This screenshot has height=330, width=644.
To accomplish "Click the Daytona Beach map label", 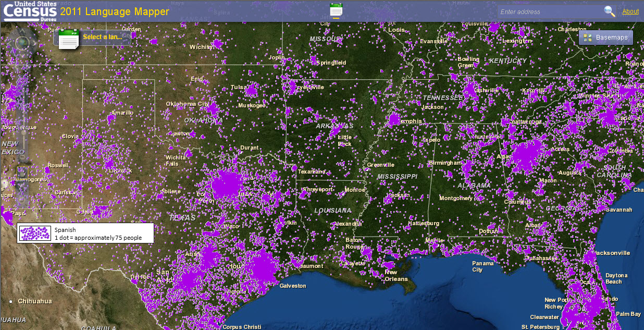I will point(616,278).
